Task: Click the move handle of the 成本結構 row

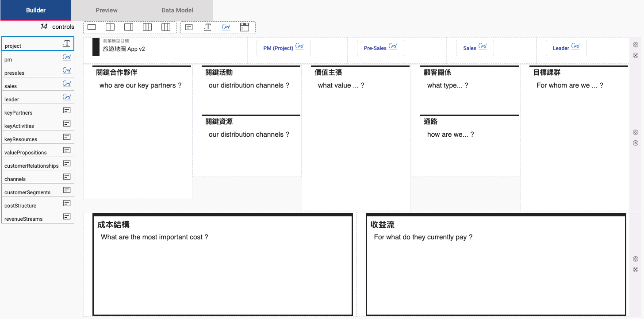Action: [636, 259]
